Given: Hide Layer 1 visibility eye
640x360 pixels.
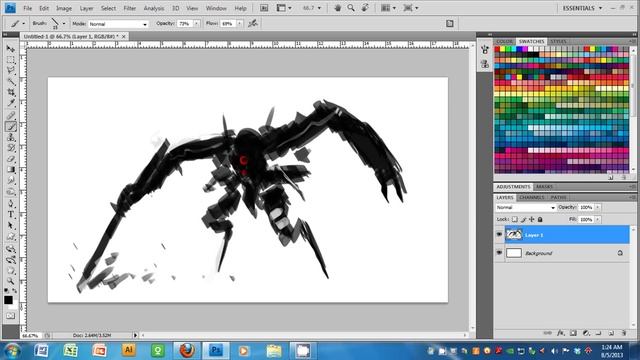Looking at the screenshot, I should coord(499,235).
